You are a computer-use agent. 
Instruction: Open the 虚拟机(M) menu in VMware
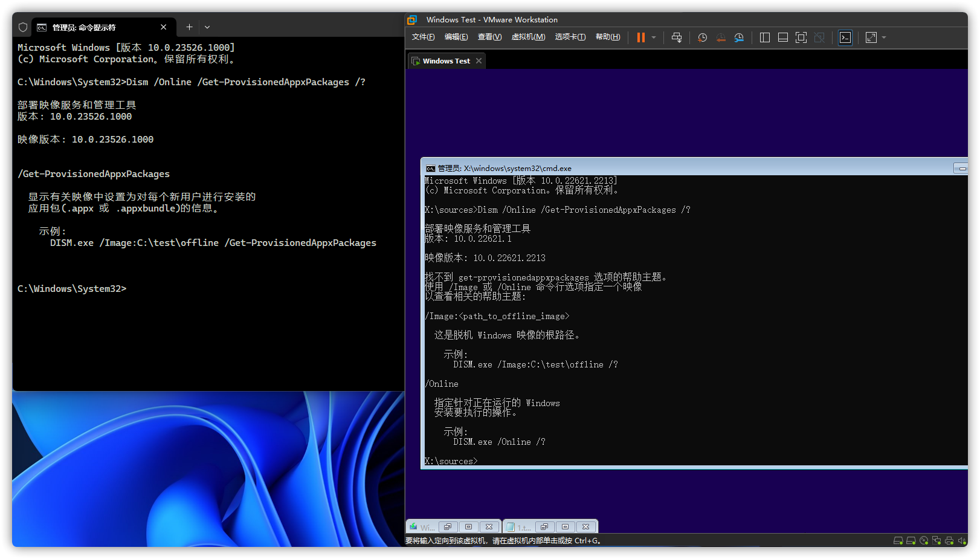point(528,37)
